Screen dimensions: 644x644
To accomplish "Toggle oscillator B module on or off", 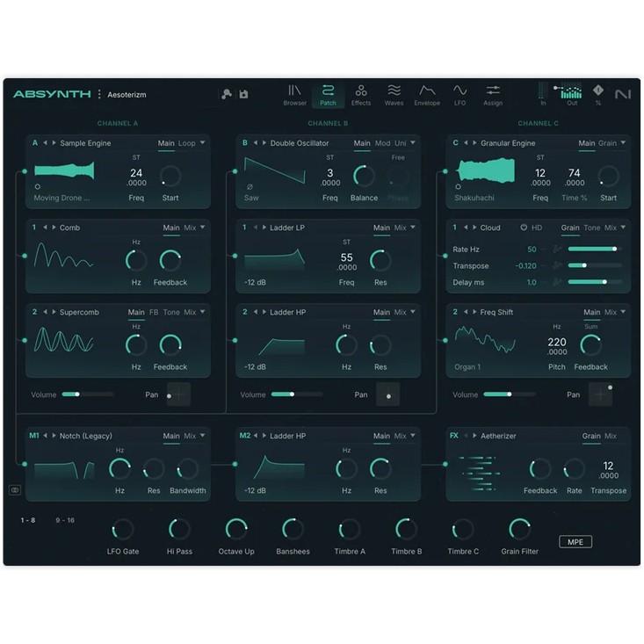I will (245, 143).
